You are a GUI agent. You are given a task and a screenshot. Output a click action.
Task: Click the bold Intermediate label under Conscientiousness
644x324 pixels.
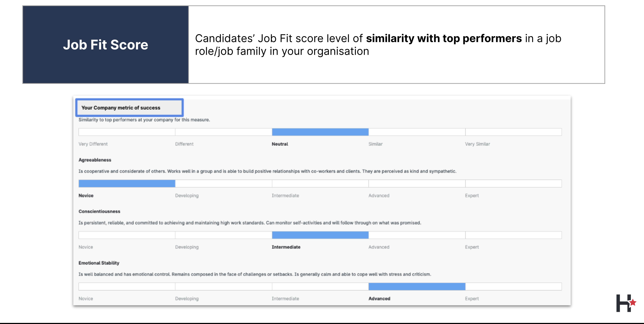click(286, 247)
